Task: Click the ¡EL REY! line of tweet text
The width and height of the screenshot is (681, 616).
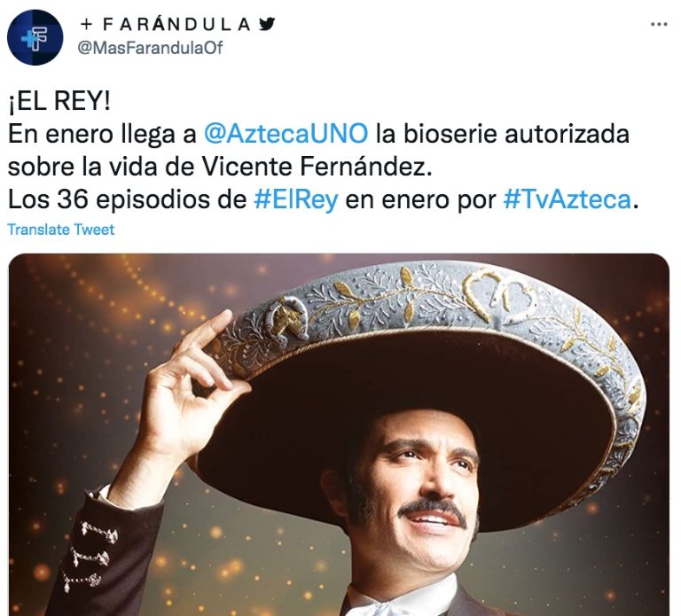Action: point(59,102)
